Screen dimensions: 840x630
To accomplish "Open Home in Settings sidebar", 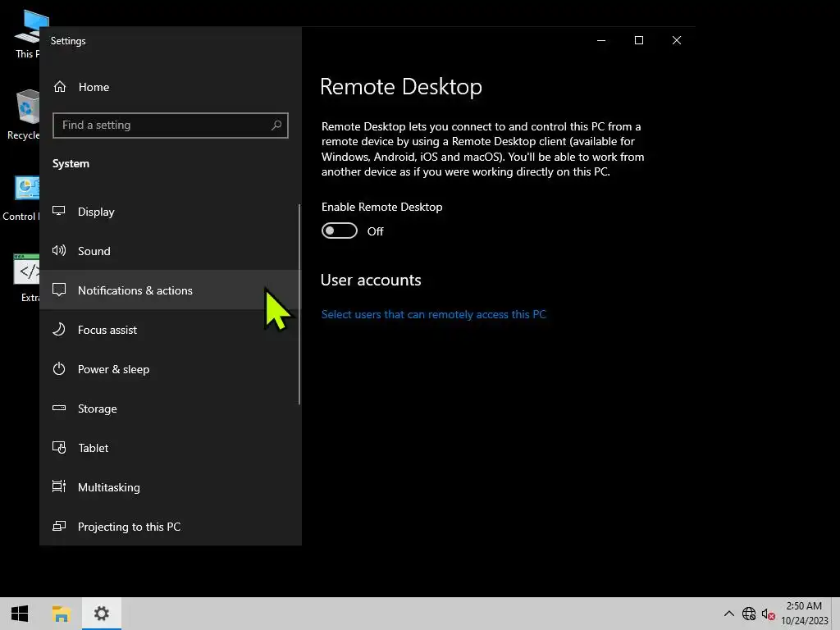I will click(171, 87).
